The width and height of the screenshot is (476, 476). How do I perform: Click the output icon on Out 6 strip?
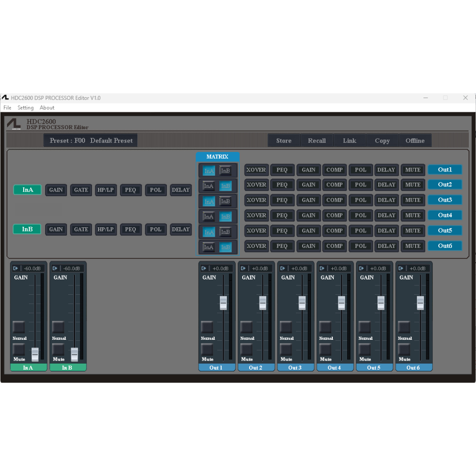pyautogui.click(x=401, y=268)
